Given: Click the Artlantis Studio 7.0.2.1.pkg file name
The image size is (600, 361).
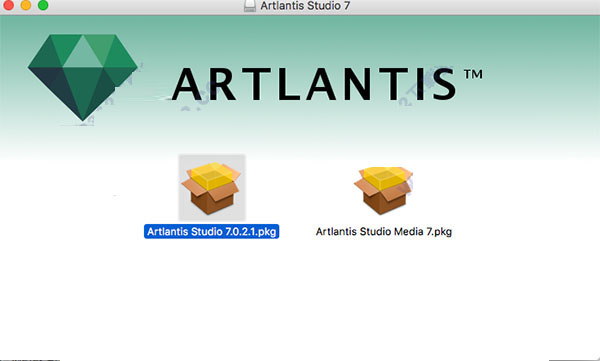Looking at the screenshot, I should 212,232.
